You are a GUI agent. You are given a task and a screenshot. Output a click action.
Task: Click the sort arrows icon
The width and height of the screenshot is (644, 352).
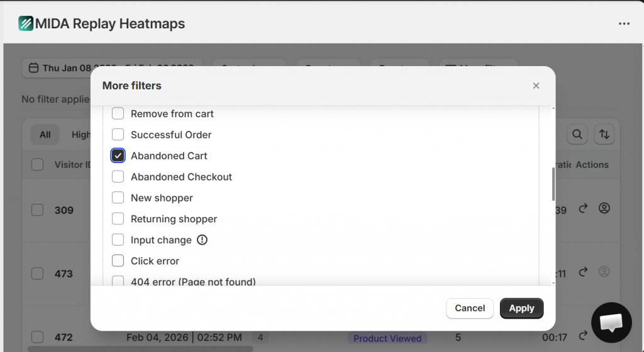click(604, 134)
